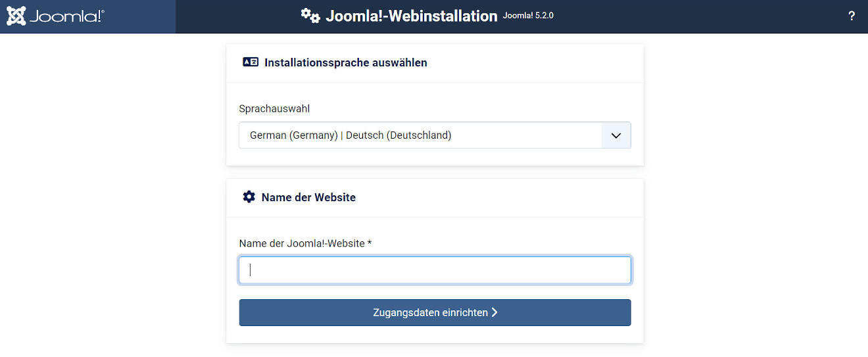
Task: Click the Joomla! 5.2.0 version label
Action: (x=528, y=15)
